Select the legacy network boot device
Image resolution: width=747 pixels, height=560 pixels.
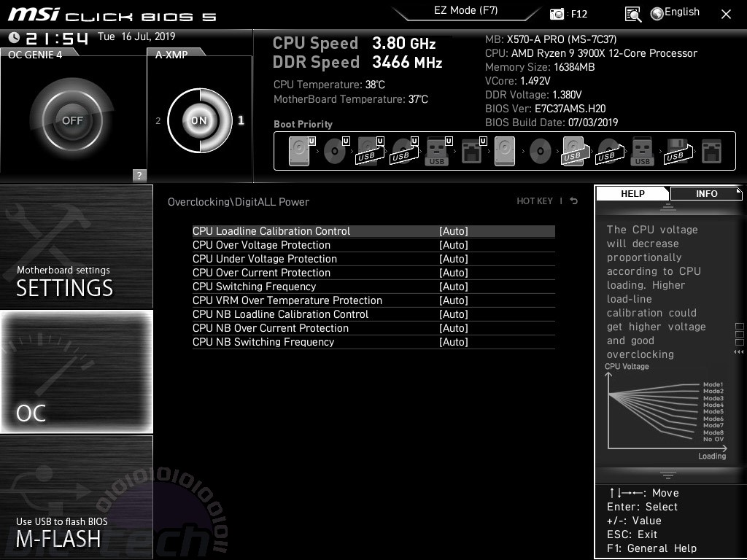[x=712, y=151]
